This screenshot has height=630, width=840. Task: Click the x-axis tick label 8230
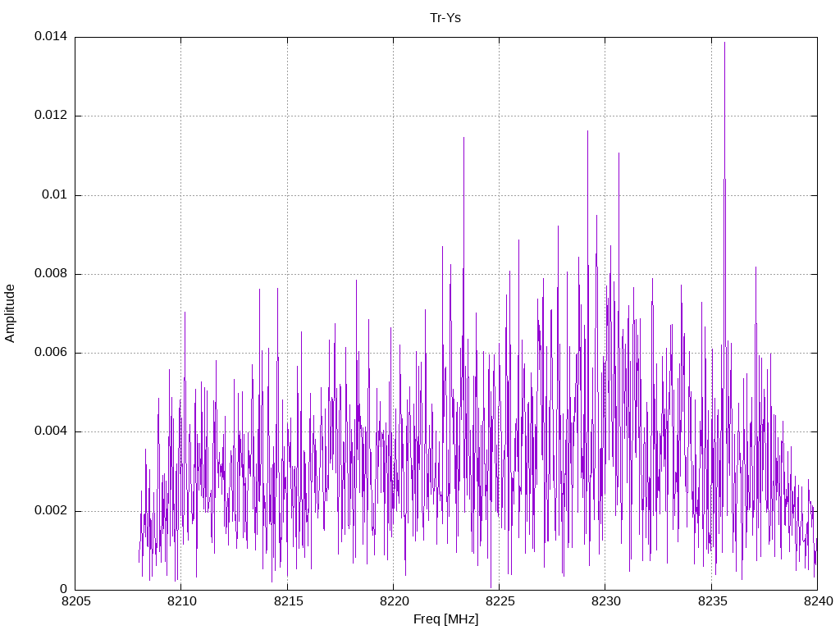coord(606,601)
